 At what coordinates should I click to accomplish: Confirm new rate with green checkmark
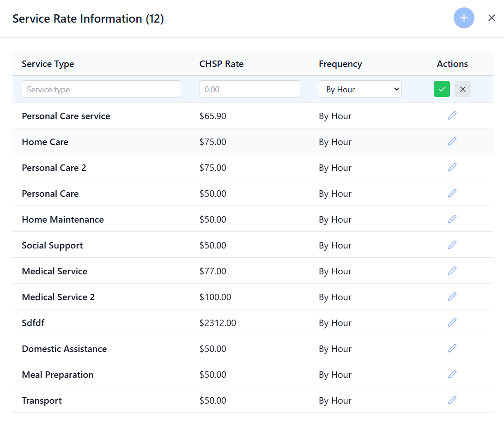442,89
